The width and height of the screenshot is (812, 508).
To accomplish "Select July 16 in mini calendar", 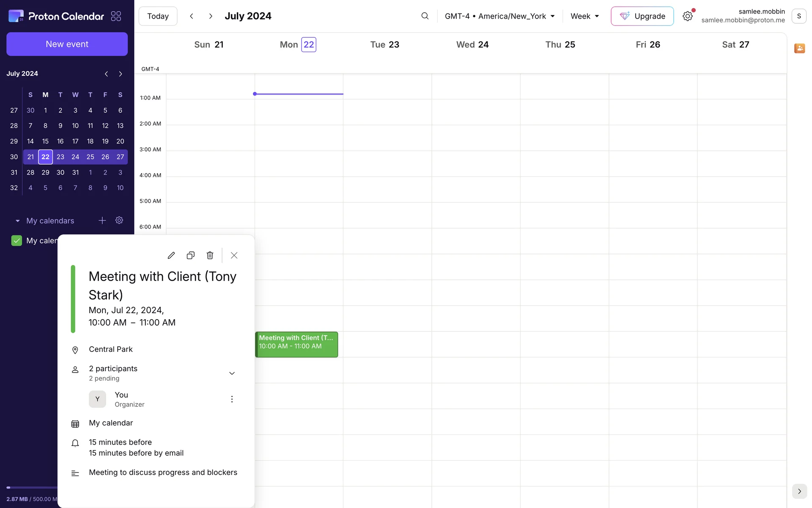I will [x=60, y=141].
